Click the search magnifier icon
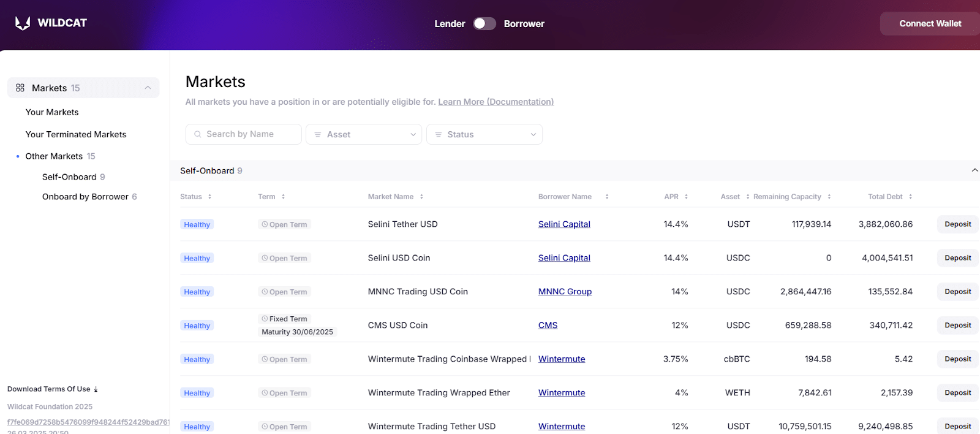This screenshot has width=980, height=434. [198, 134]
